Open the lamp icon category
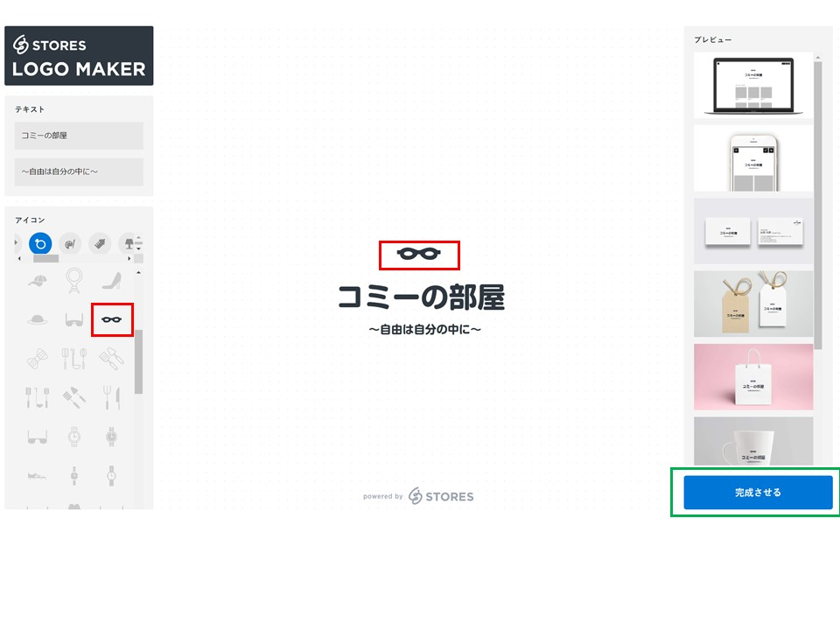This screenshot has width=840, height=630. point(128,244)
